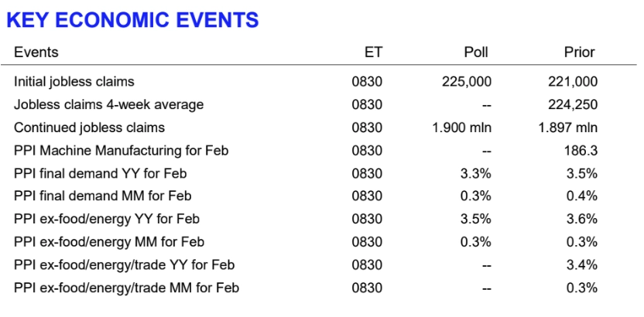The image size is (644, 317).
Task: Select the Continued jobless claims row label
Action: tap(90, 128)
